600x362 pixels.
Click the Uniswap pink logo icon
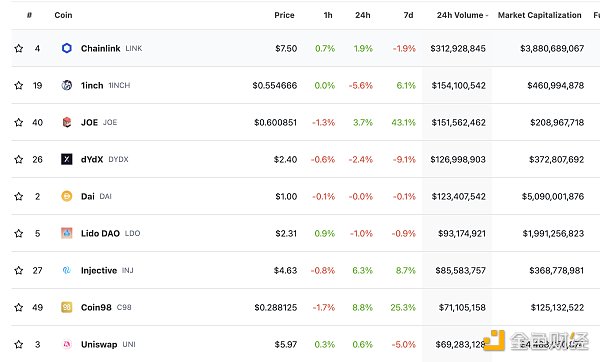[67, 344]
